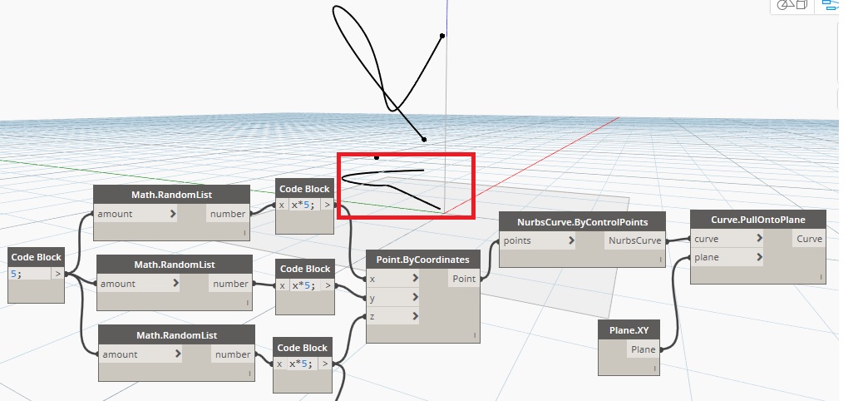The height and width of the screenshot is (401, 868).
Task: Click the NurbsCurve output port
Action: click(636, 240)
